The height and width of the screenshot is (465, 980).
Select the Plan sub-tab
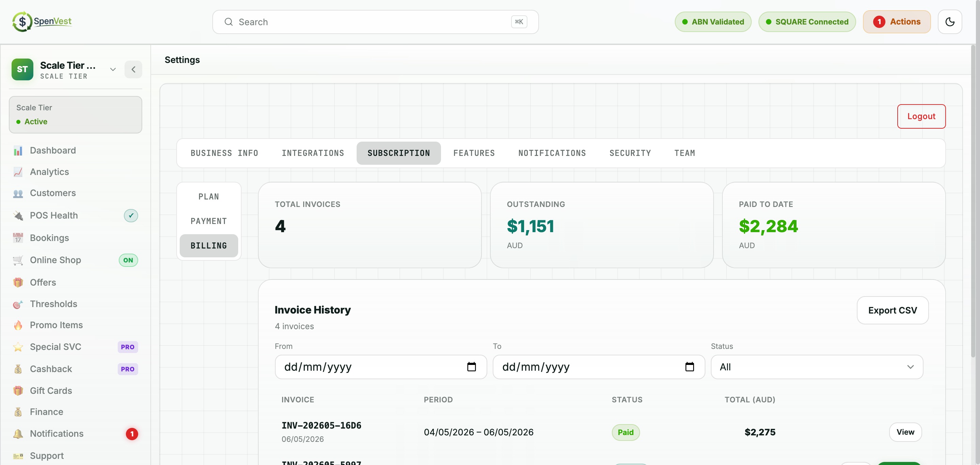pos(209,197)
